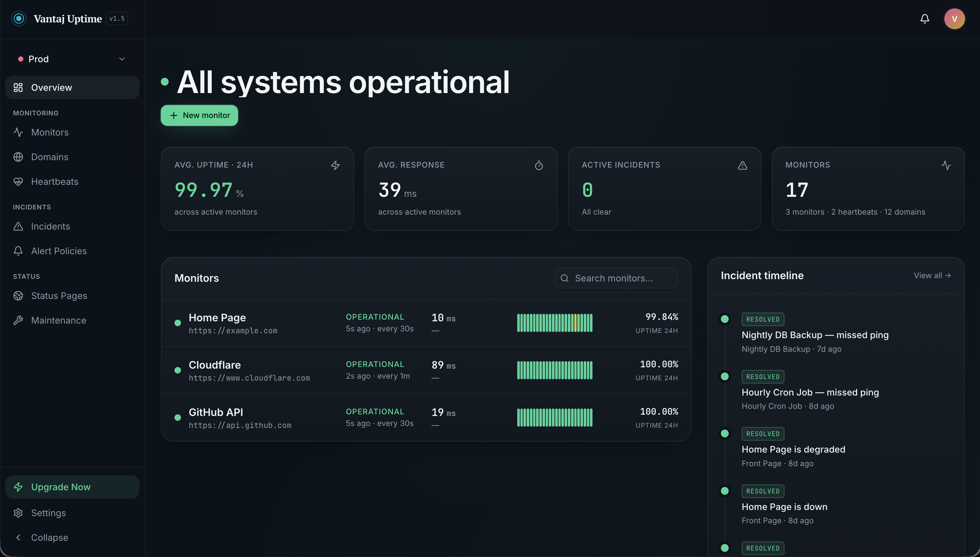Click the Vantaj Uptime logo icon
Viewport: 980px width, 557px height.
19,18
